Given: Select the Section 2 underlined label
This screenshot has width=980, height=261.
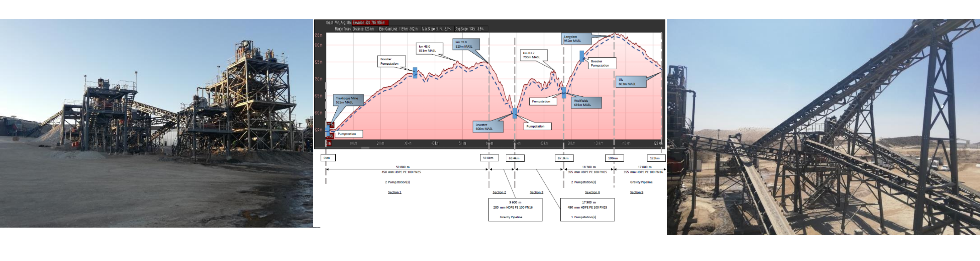Looking at the screenshot, I should [499, 192].
